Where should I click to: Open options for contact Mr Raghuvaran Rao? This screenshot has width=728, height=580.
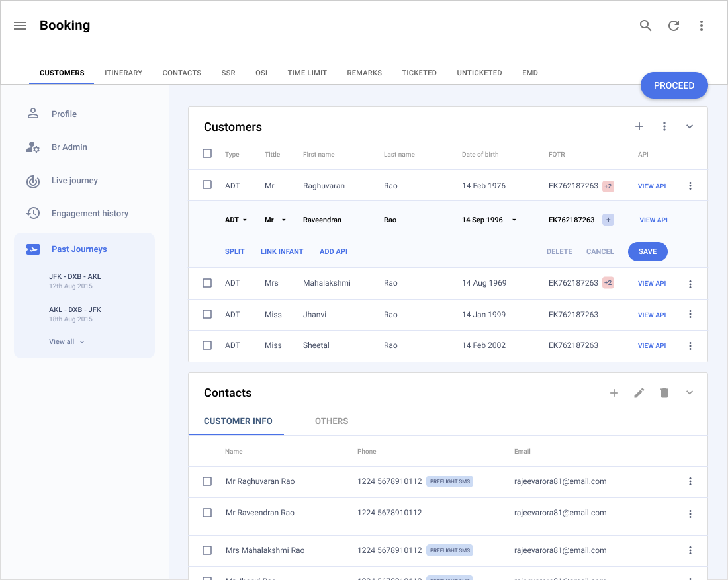coord(690,481)
